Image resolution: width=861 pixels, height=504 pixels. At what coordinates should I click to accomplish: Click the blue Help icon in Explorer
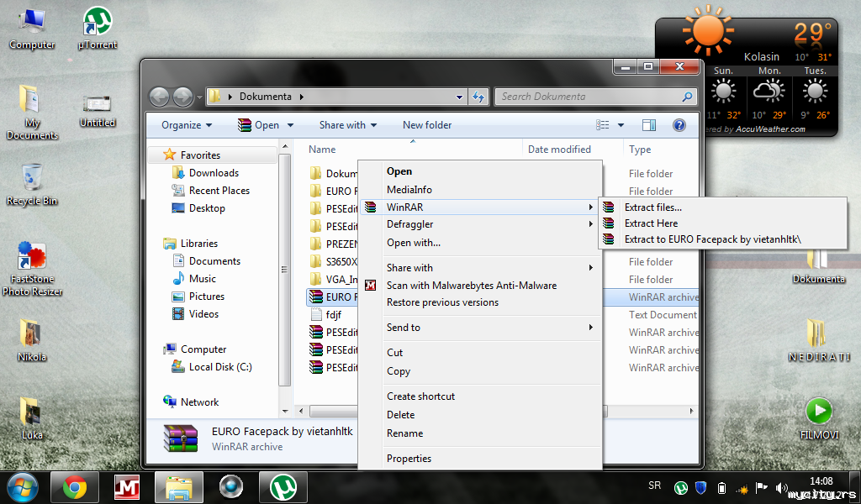[679, 125]
